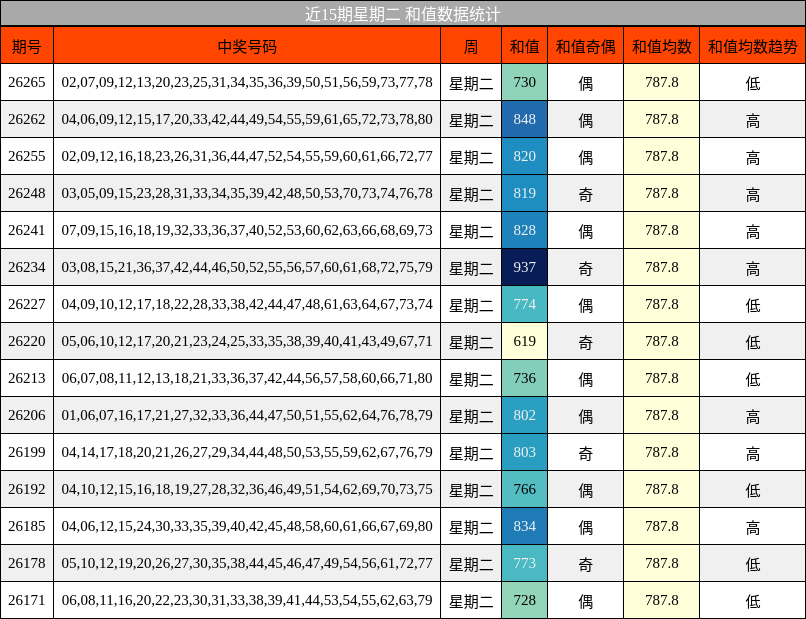Click the sum value cell "803"
Image resolution: width=806 pixels, height=619 pixels.
coord(524,452)
